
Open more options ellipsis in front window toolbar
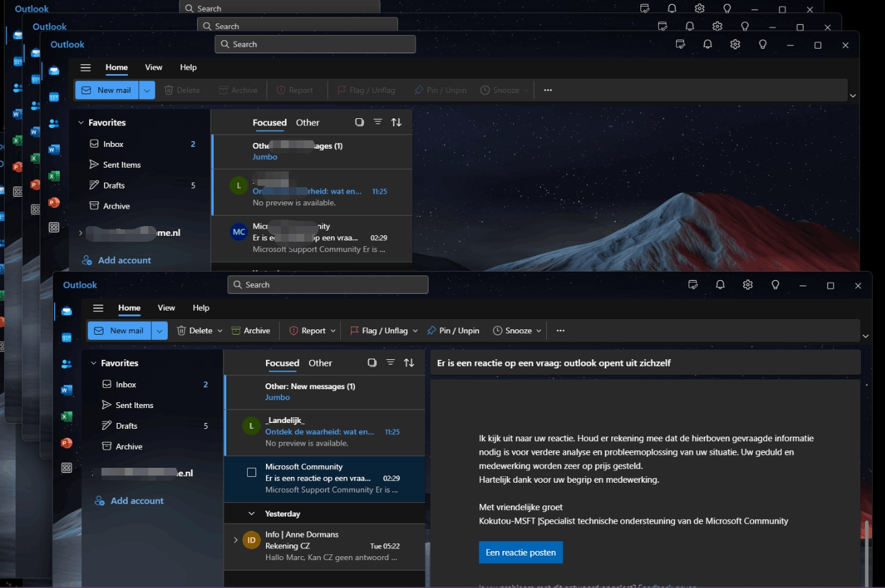click(561, 331)
